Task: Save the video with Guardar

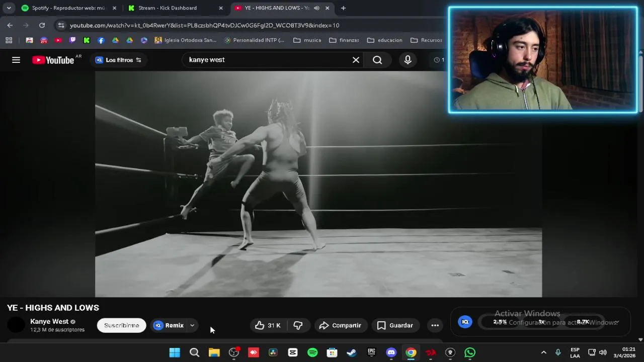Action: [395, 325]
